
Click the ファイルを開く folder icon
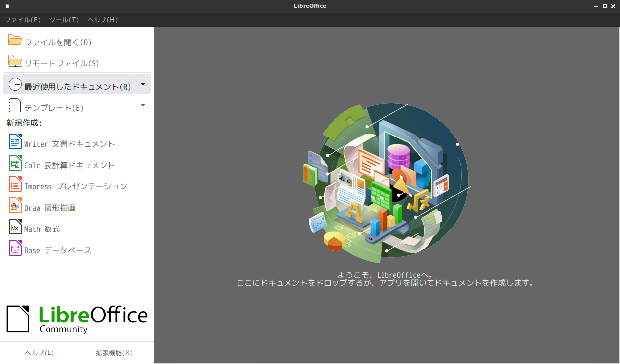coord(15,40)
